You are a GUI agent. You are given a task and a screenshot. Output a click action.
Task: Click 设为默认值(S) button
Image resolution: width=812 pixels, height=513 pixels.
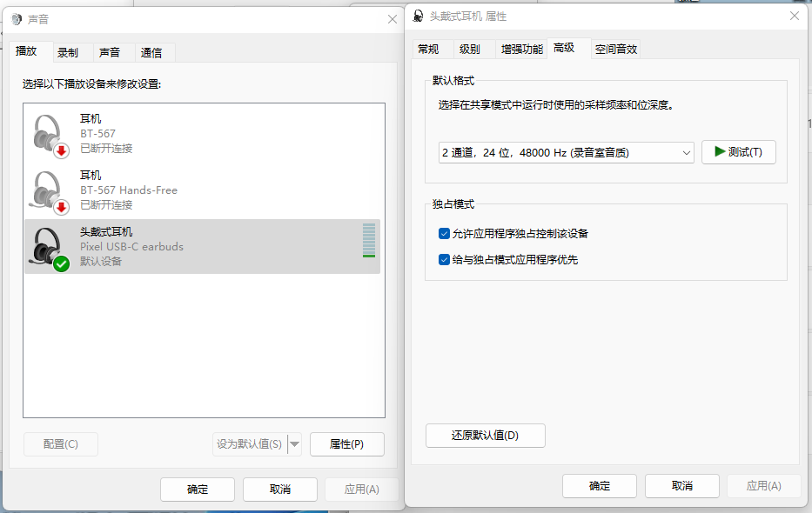tap(250, 444)
